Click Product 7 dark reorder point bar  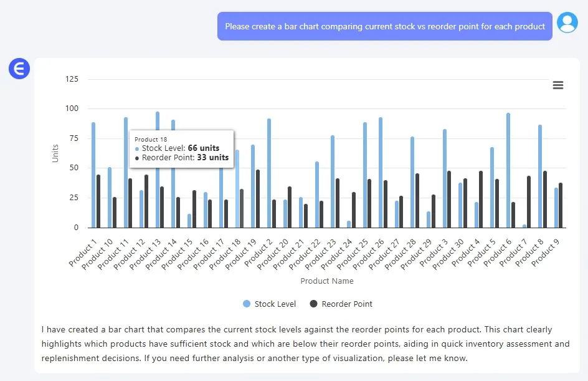click(529, 203)
